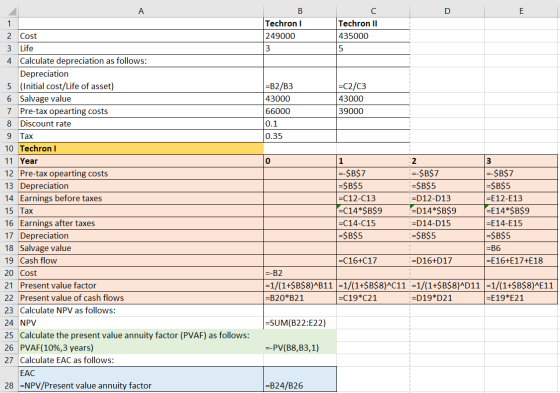560x393 pixels.
Task: Click 'Earnings after taxes' label cell
Action: 141,223
